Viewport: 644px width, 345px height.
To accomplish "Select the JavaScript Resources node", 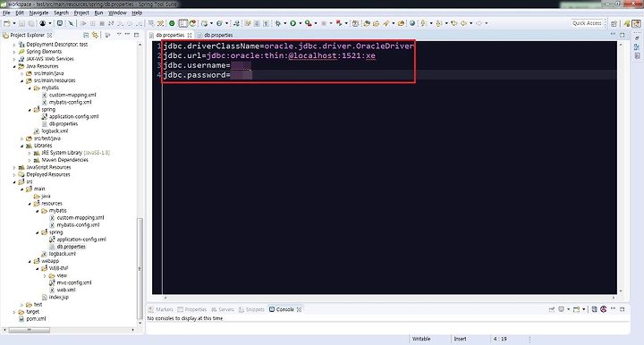I will [48, 167].
